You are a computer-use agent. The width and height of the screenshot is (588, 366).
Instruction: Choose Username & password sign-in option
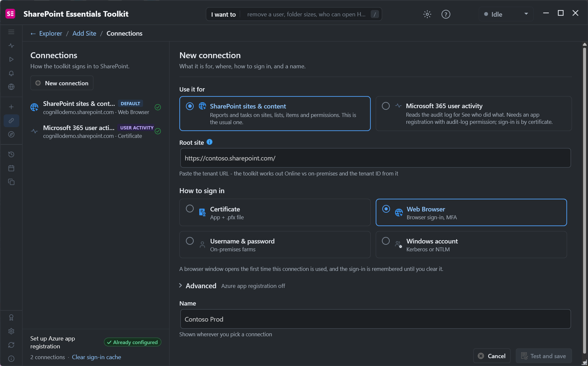pyautogui.click(x=275, y=245)
